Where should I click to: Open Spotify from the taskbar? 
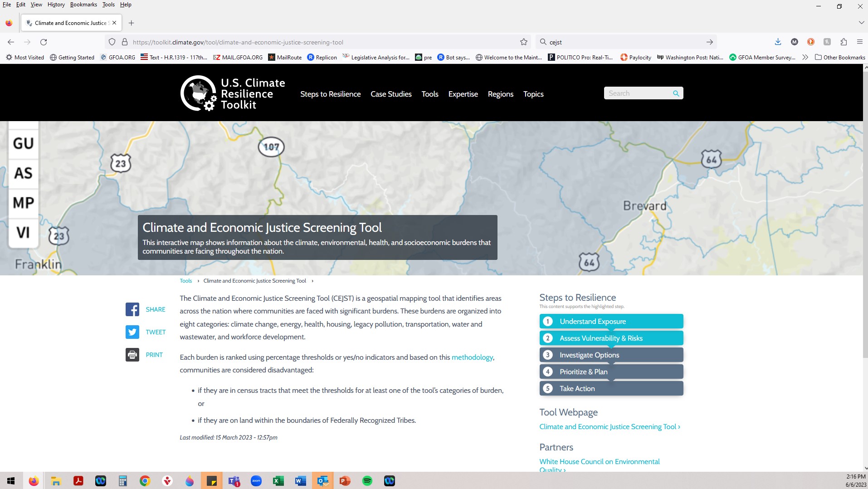click(x=367, y=480)
